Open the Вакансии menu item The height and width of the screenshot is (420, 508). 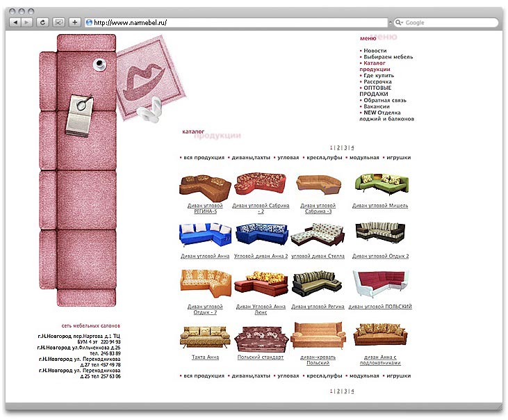pos(377,106)
